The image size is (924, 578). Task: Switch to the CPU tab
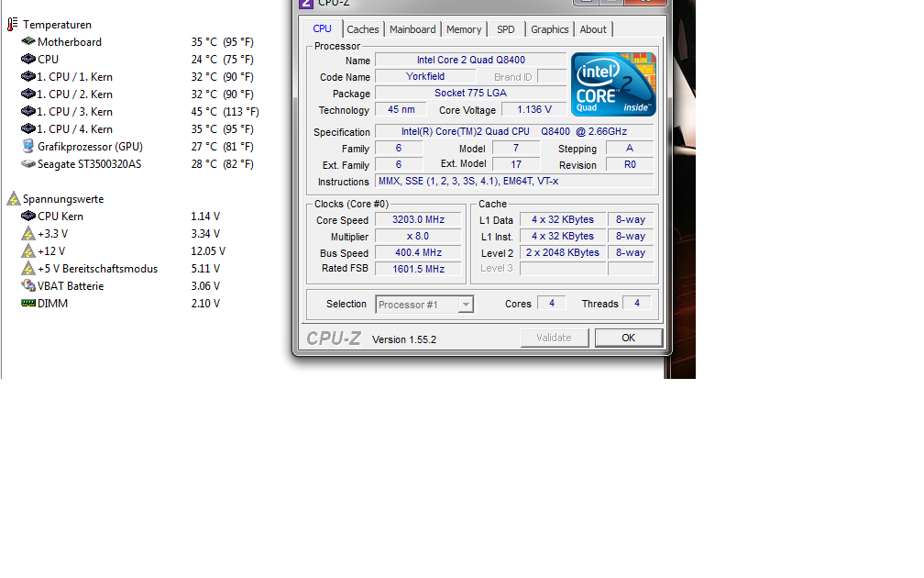click(x=323, y=28)
